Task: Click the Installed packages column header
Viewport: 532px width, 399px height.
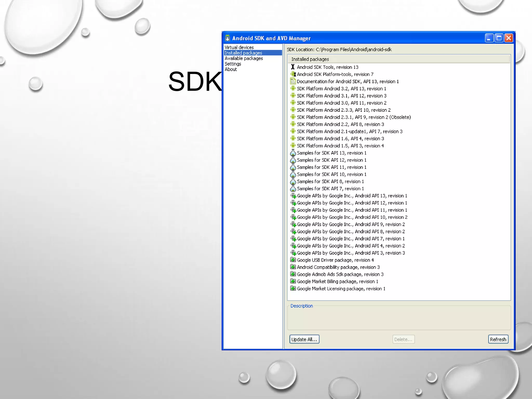Action: coord(399,59)
